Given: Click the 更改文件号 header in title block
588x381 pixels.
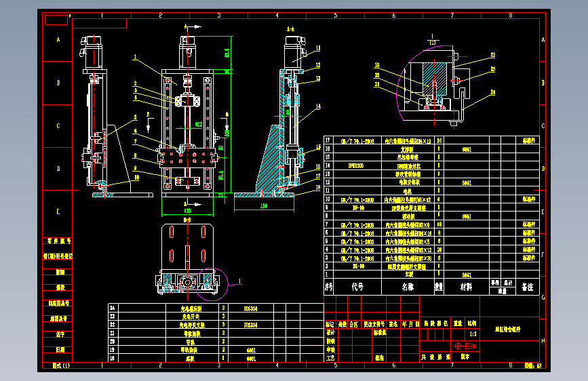Looking at the screenshot, I should pyautogui.click(x=374, y=324).
